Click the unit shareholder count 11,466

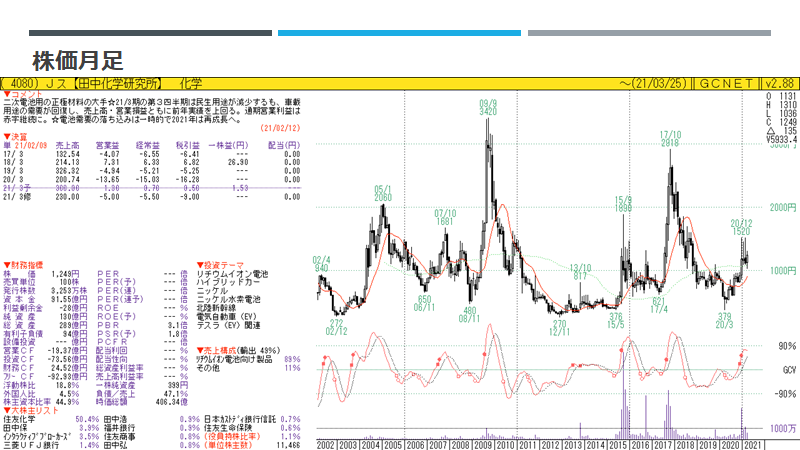(288, 445)
